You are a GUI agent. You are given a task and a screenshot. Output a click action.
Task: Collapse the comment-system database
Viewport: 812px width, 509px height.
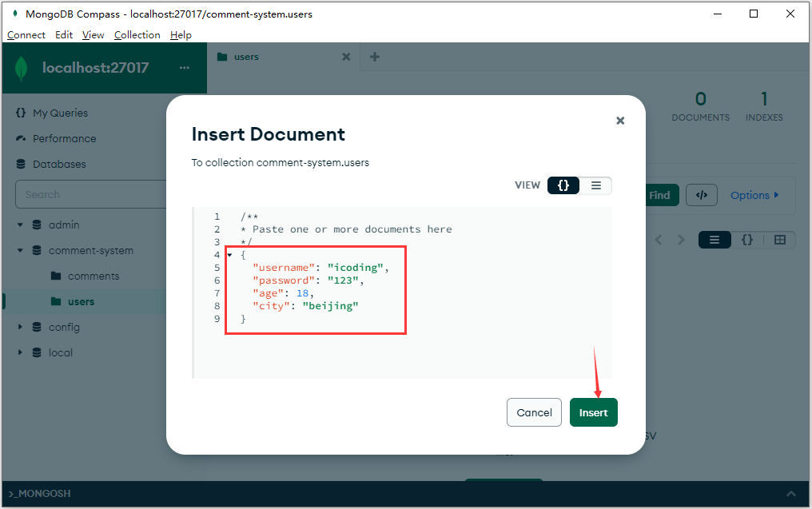tap(21, 250)
